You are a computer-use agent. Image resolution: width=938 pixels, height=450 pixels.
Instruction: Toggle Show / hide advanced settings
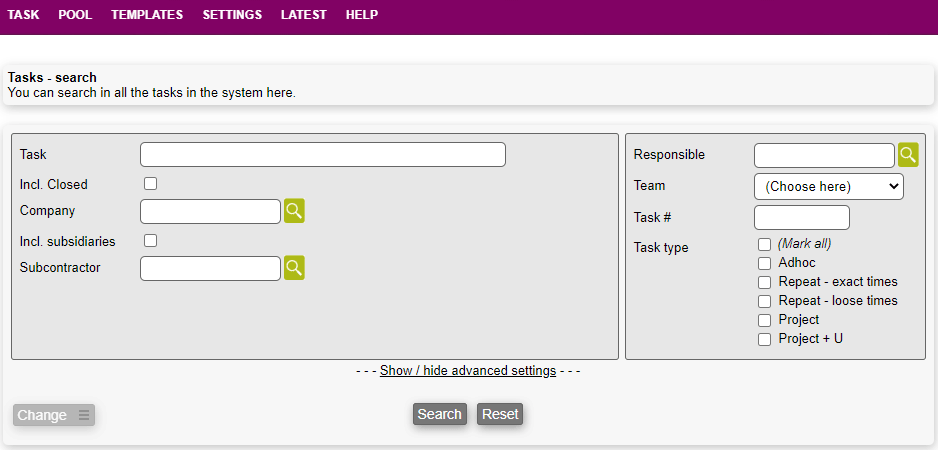468,371
